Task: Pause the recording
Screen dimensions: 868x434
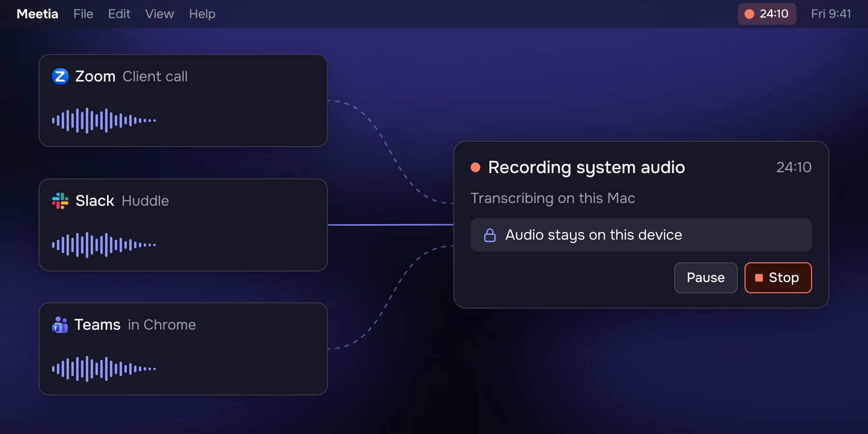Action: coord(705,278)
